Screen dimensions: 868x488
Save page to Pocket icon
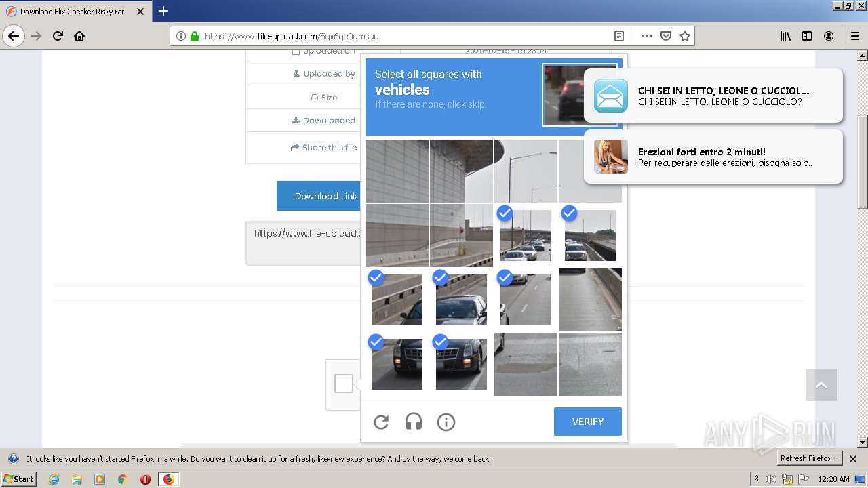click(666, 36)
